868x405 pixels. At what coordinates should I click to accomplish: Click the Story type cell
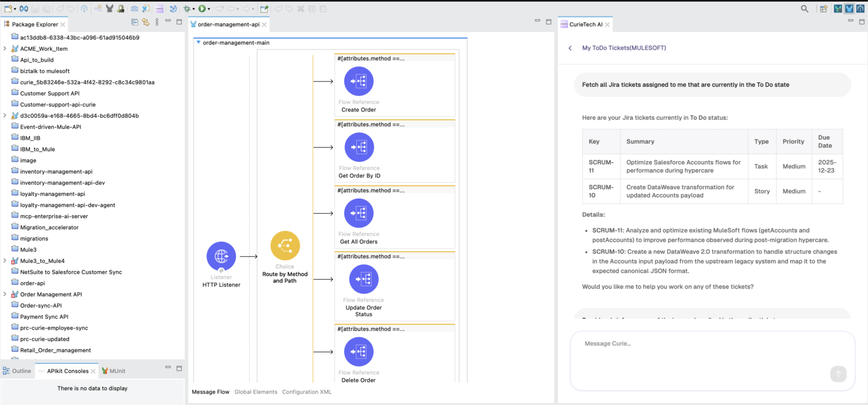[x=762, y=191]
